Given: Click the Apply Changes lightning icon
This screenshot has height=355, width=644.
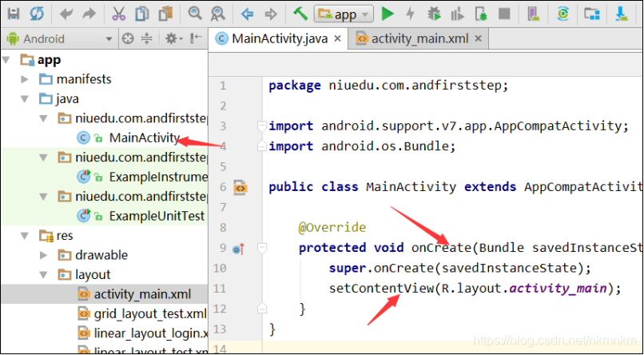Looking at the screenshot, I should click(410, 14).
